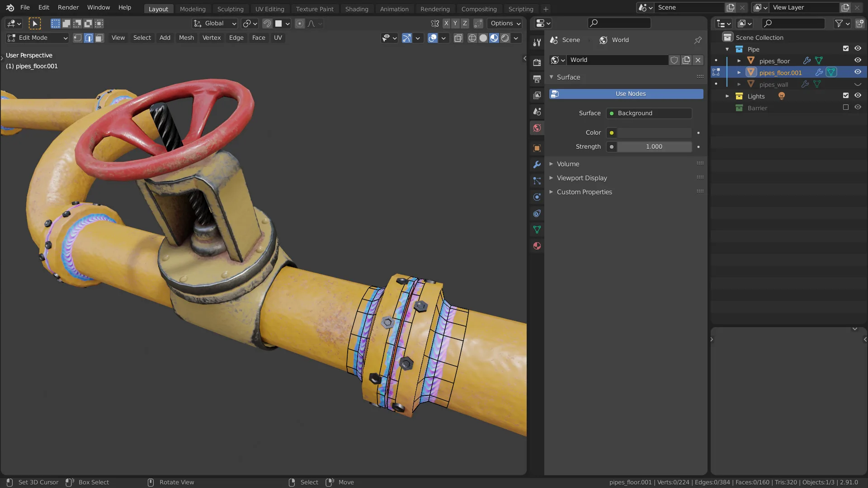The width and height of the screenshot is (868, 488).
Task: Click the proportional editing icon
Action: click(301, 23)
